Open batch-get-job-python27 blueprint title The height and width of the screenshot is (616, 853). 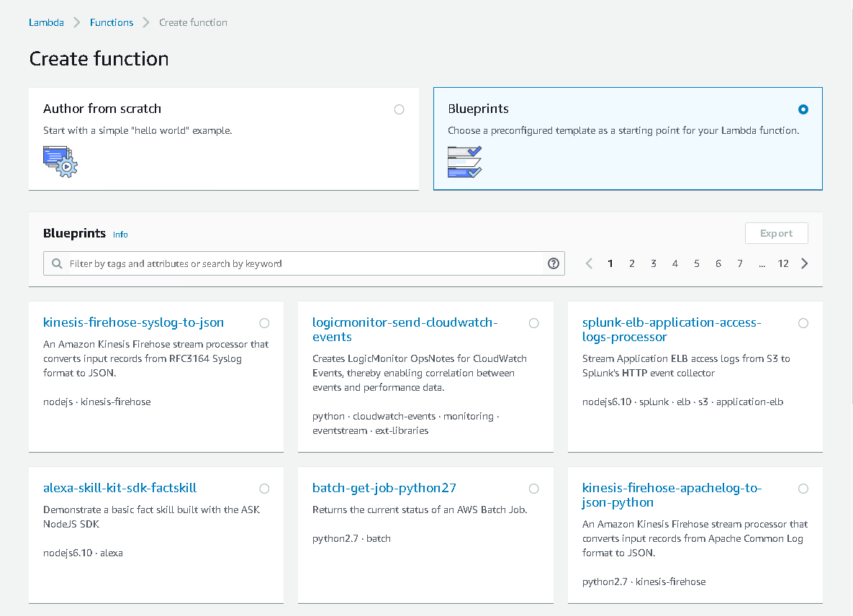point(384,488)
